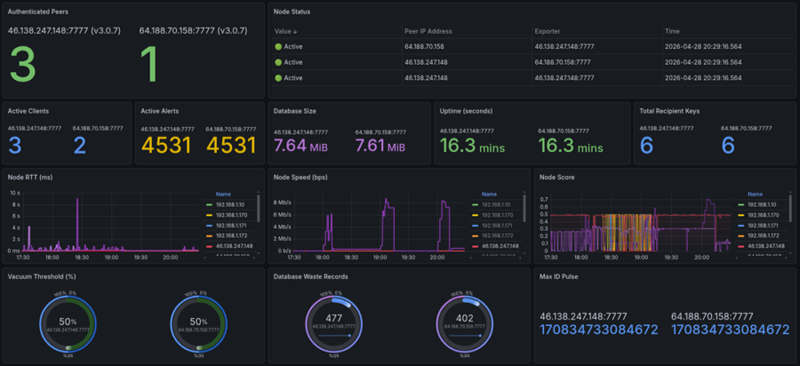800x366 pixels.
Task: Click Max ID Pulse value under 46.138.247.148:7777
Action: (599, 330)
